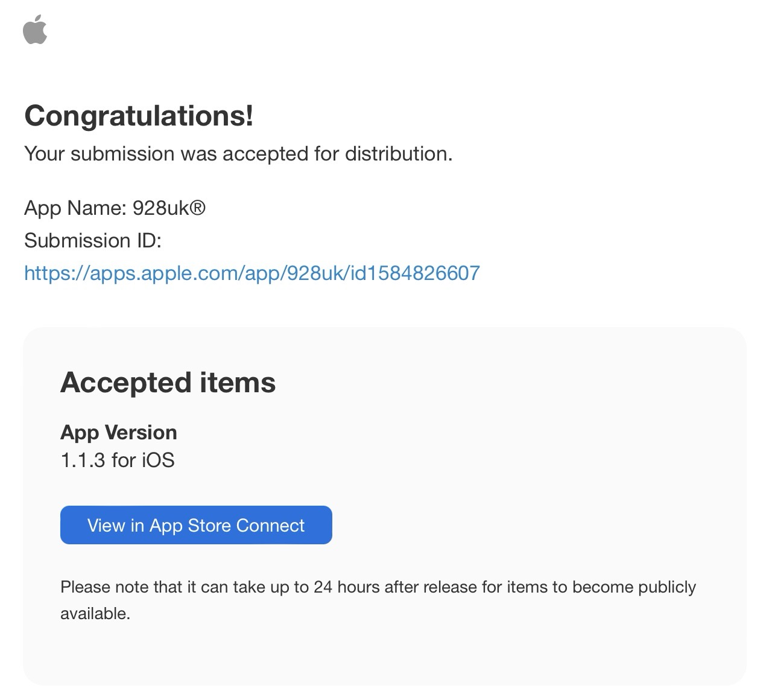The width and height of the screenshot is (772, 700).
Task: Click the word iOS in the version line
Action: pyautogui.click(x=158, y=460)
